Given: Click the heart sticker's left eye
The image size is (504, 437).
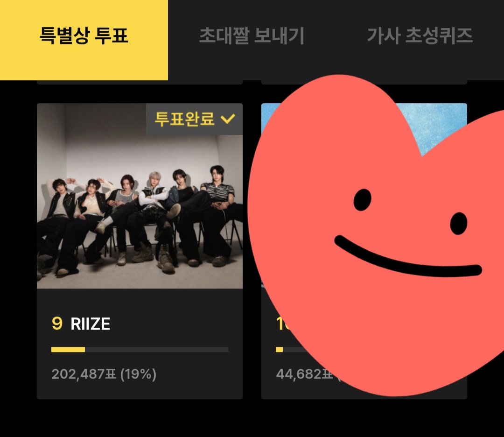Looking at the screenshot, I should [362, 200].
